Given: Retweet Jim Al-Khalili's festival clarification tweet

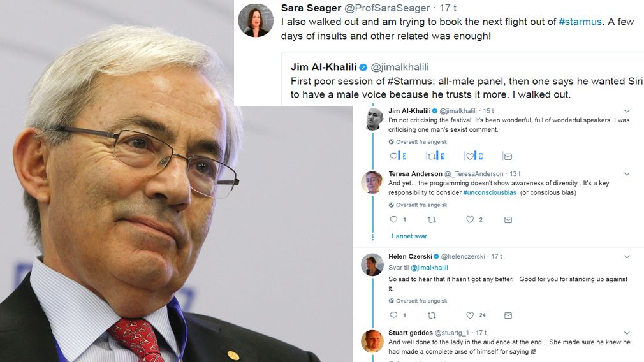Looking at the screenshot, I should point(431,156).
